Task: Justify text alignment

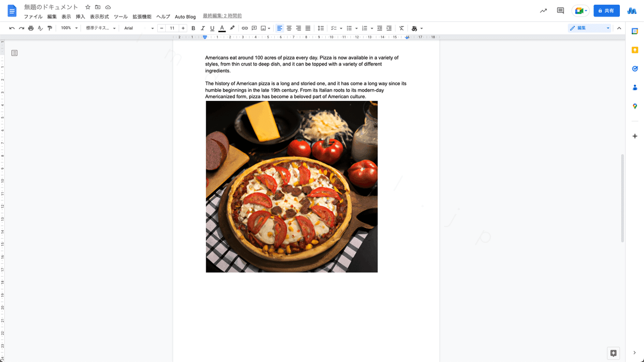Action: tap(308, 28)
